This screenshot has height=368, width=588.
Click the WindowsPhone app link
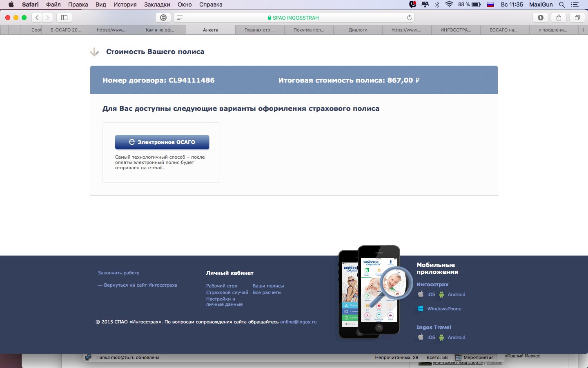click(444, 309)
